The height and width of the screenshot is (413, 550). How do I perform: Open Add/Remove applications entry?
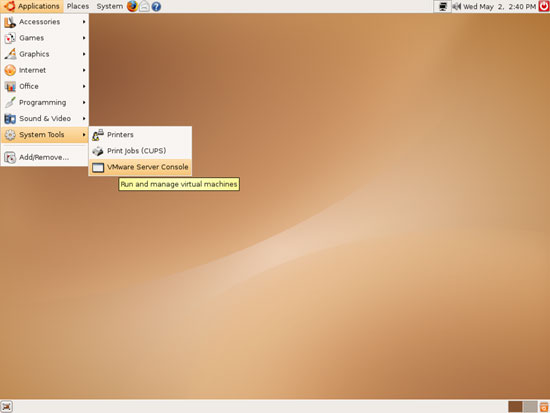(x=45, y=157)
